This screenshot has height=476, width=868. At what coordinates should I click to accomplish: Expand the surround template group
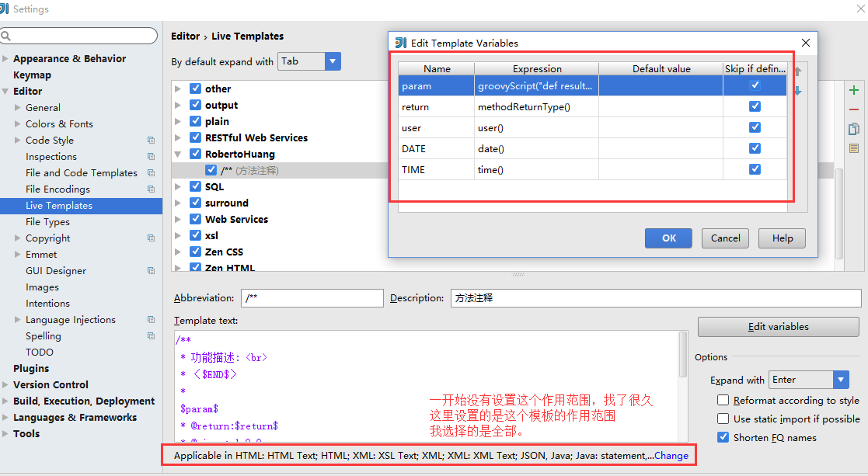point(178,203)
